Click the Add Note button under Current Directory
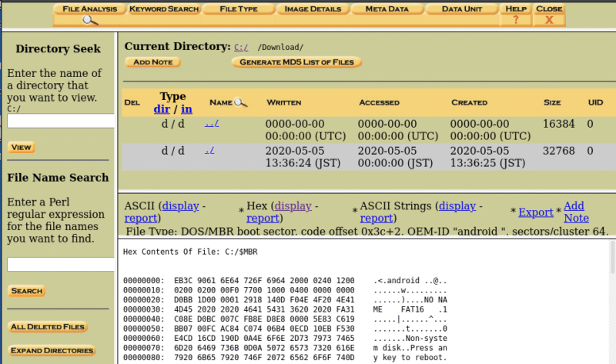This screenshot has width=616, height=364. [152, 62]
